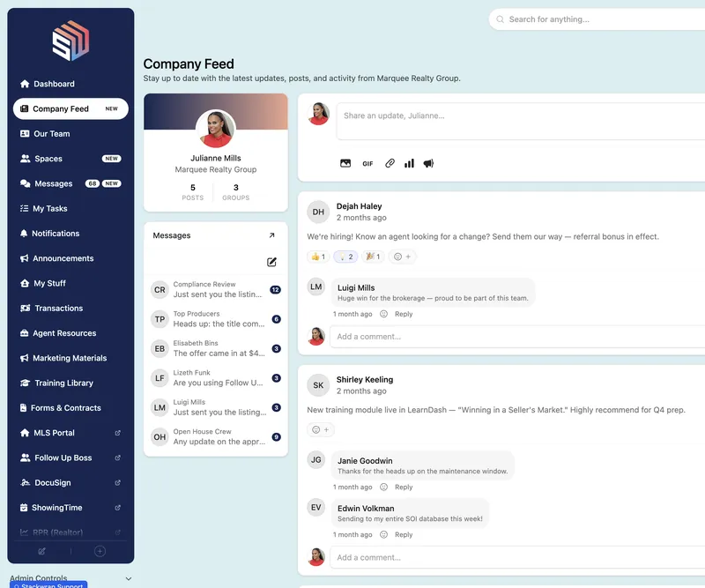View the 5 Posts count
This screenshot has width=705, height=588.
tap(193, 192)
